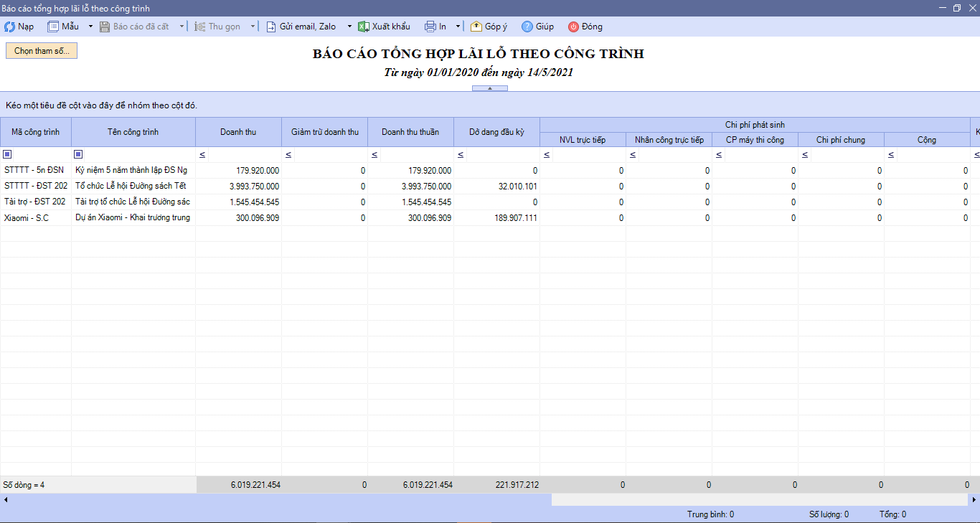Open filter operator icon for Mã công trình
Screen dimensions: 980x523
click(x=7, y=154)
